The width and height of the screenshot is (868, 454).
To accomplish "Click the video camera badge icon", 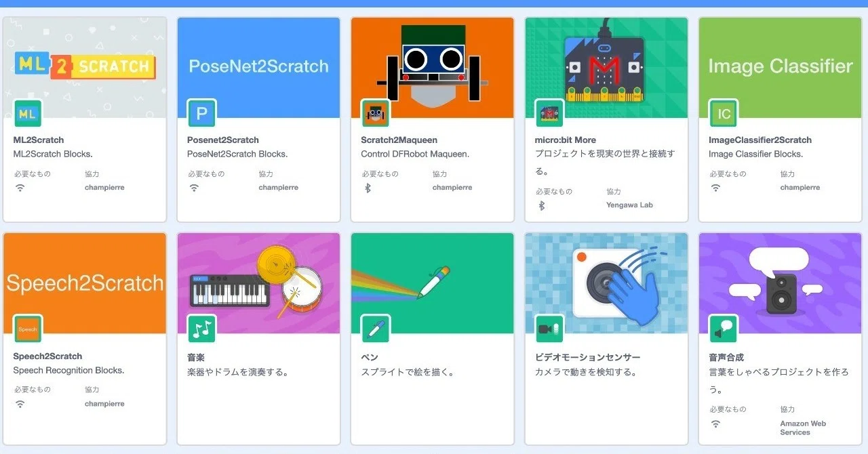I will click(549, 329).
